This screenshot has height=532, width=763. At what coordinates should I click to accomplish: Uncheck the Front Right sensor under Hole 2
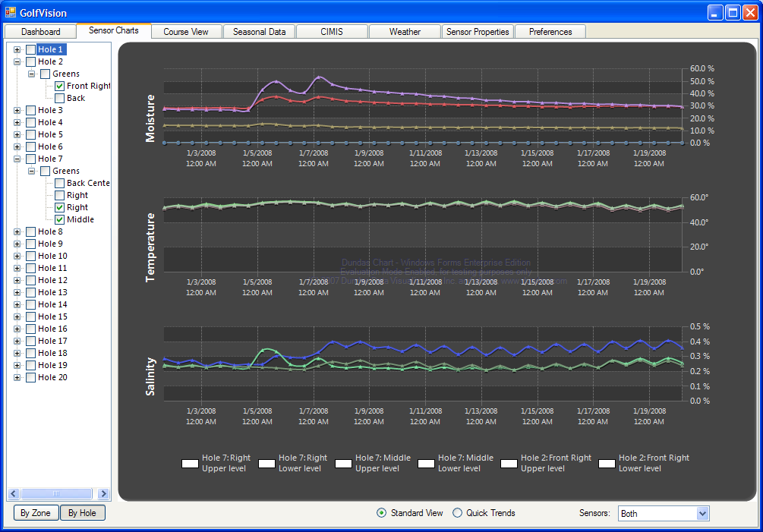[x=60, y=86]
